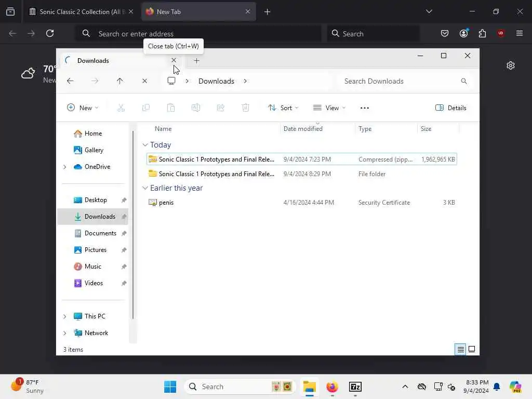
Task: Go forward in File Explorer navigation
Action: point(95,81)
